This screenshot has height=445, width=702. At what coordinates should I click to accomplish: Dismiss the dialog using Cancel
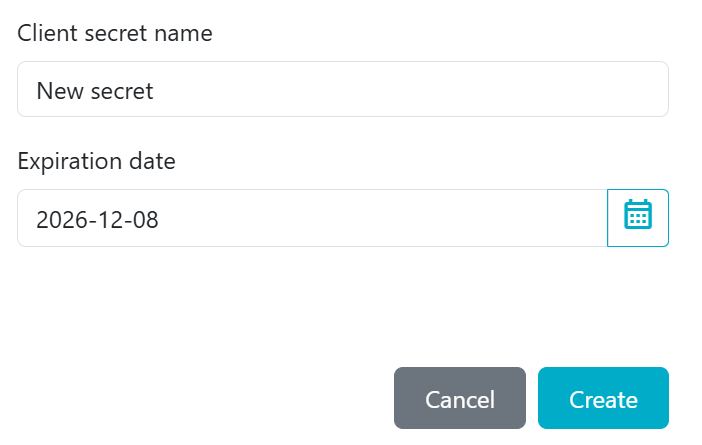tap(459, 399)
